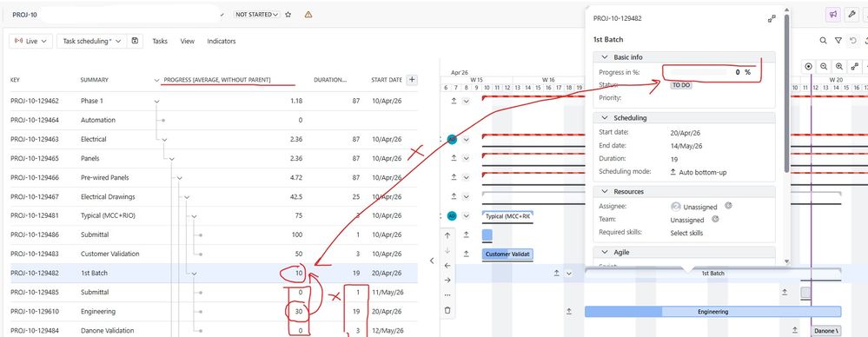This screenshot has height=337, width=868.
Task: Zoom out the Gantt timeline
Action: pos(824,66)
